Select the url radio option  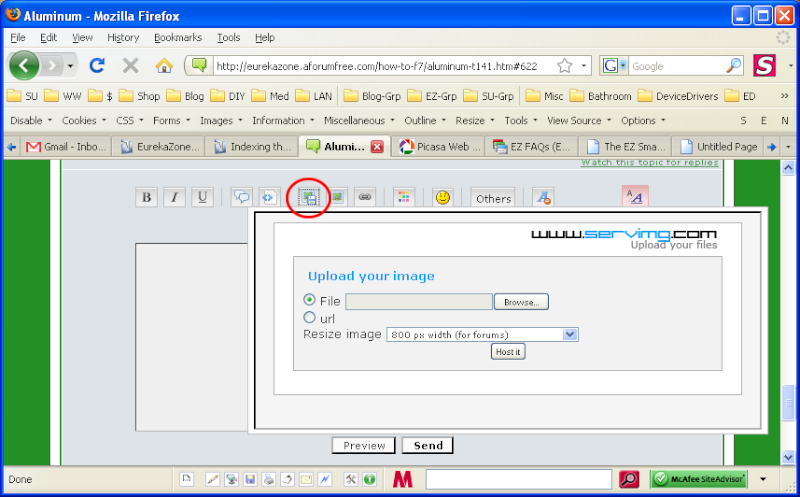pos(309,317)
